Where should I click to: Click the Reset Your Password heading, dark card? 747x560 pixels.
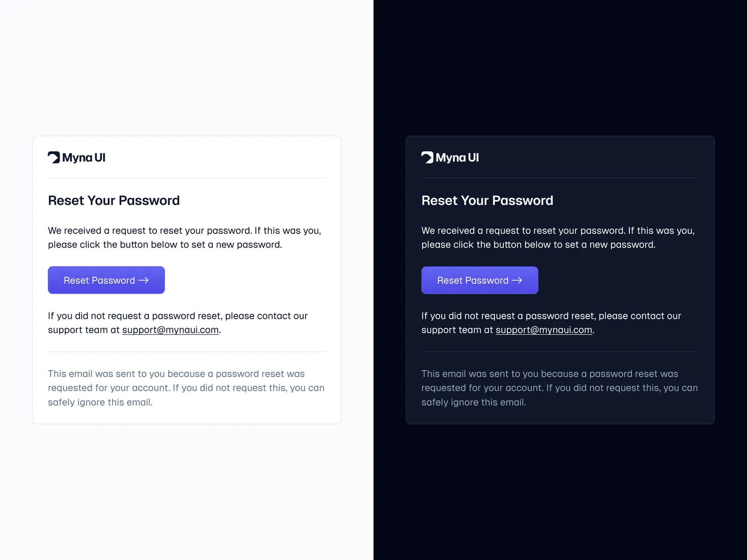point(487,201)
